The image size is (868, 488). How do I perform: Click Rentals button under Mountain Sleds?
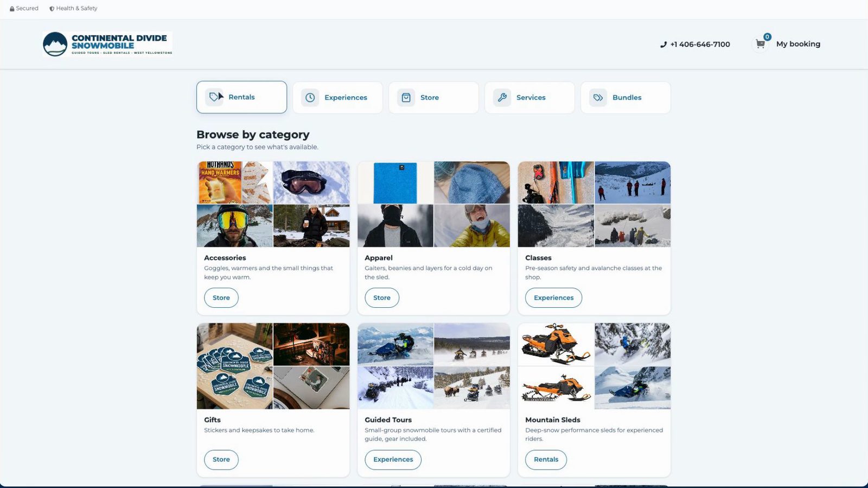point(546,459)
